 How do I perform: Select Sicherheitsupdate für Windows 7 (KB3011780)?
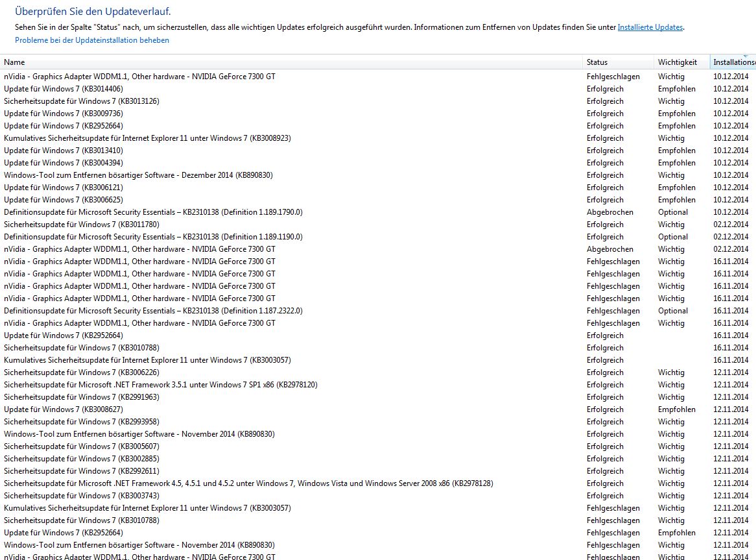pos(378,225)
